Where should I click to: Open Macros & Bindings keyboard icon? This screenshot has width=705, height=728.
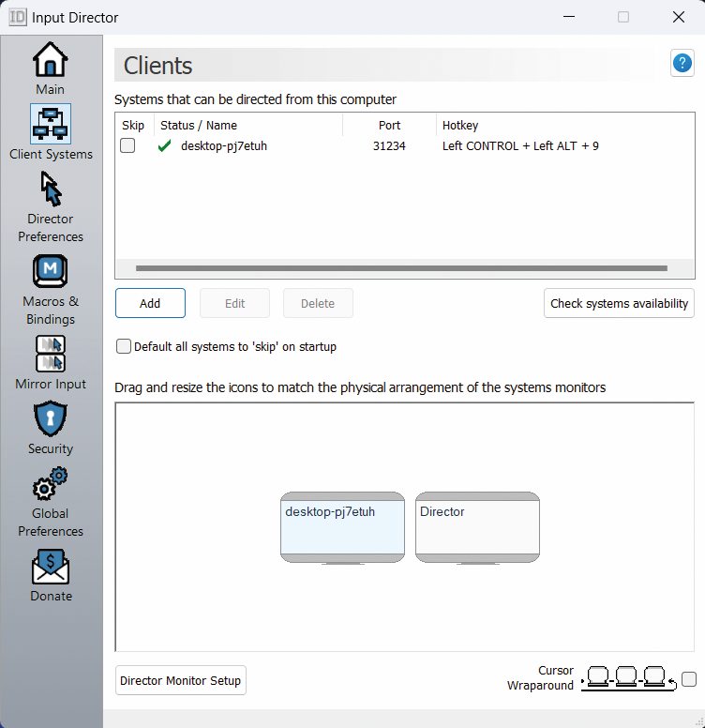tap(50, 271)
